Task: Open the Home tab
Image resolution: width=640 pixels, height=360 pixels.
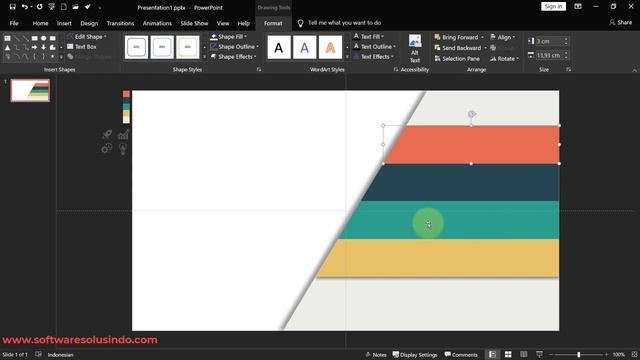Action: point(40,23)
